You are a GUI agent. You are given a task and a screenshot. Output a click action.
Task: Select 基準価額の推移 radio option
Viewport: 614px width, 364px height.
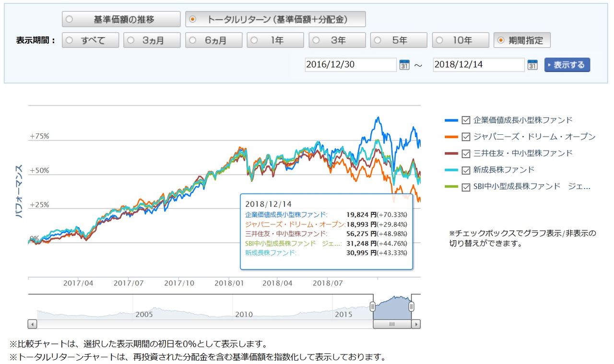121,19
